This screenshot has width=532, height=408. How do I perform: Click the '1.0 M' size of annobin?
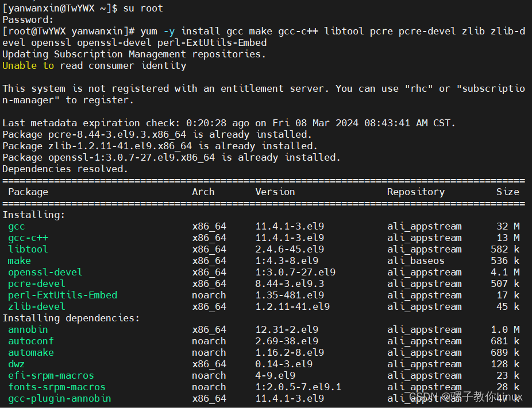[505, 329]
